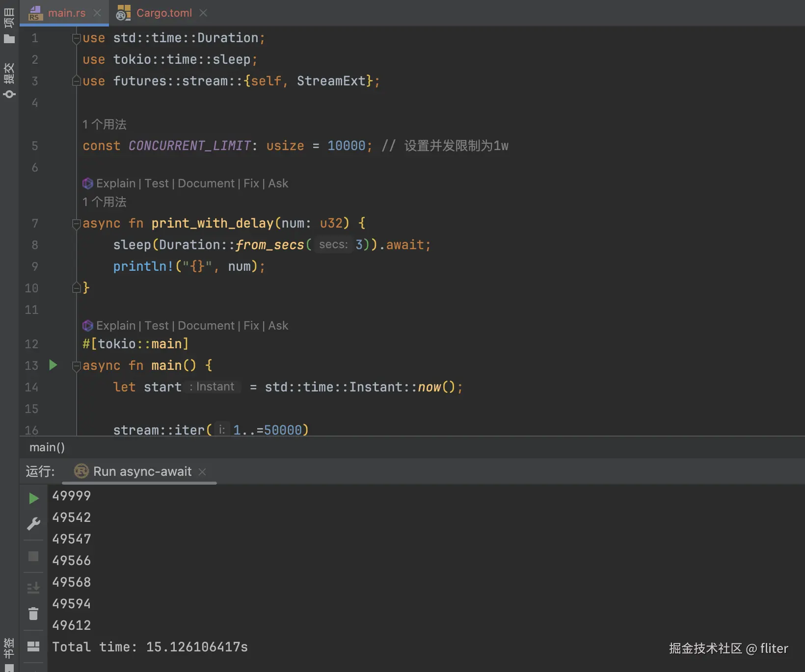The height and width of the screenshot is (672, 805).
Task: Click Explain above print_with_delay function
Action: coord(116,183)
